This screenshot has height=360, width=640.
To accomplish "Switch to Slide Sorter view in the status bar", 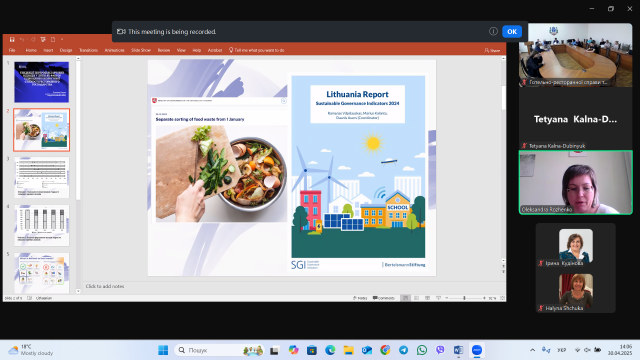I will point(416,298).
